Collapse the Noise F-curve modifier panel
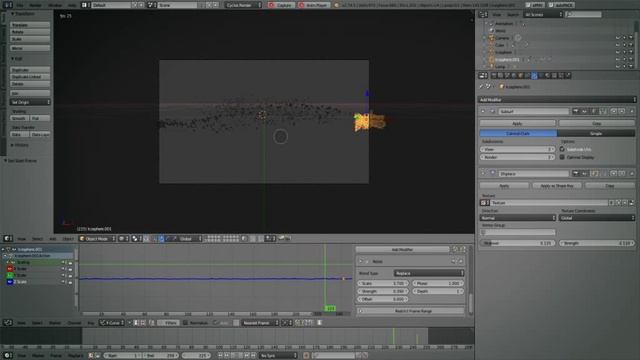The width and height of the screenshot is (640, 360). (361, 261)
